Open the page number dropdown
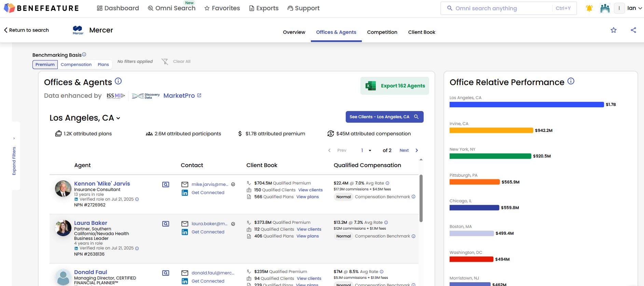The height and width of the screenshot is (286, 644). coord(366,150)
